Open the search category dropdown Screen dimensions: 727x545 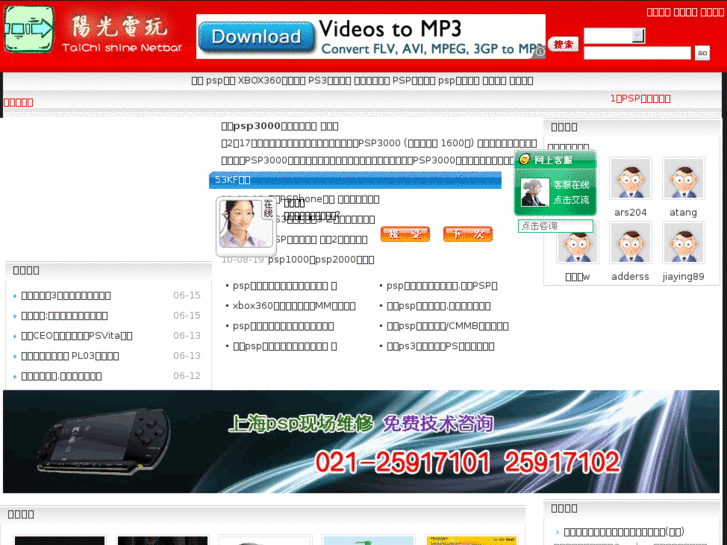pyautogui.click(x=614, y=35)
